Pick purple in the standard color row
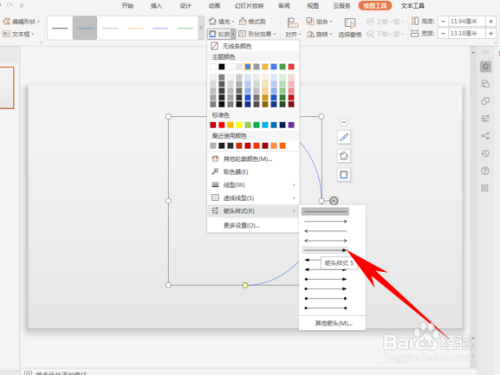This screenshot has width=500, height=375. (x=291, y=125)
